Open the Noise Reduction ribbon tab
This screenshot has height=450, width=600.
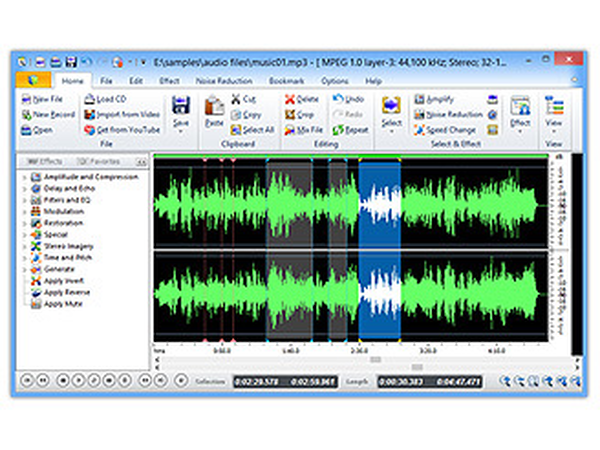[224, 81]
